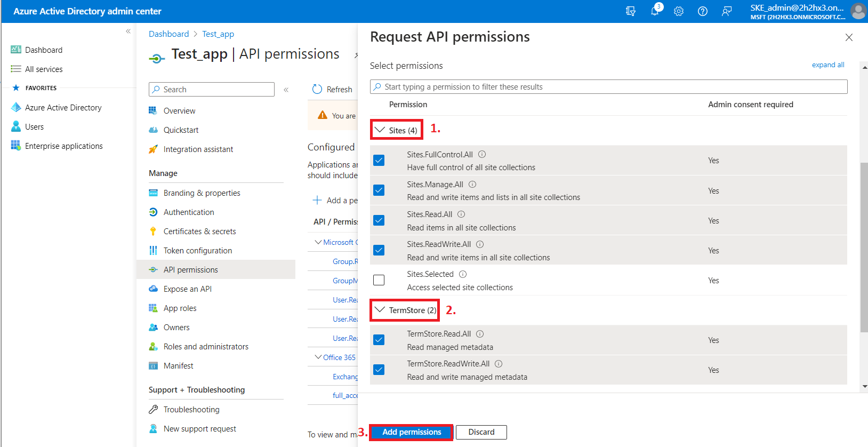Open the settings gear in header

[679, 11]
